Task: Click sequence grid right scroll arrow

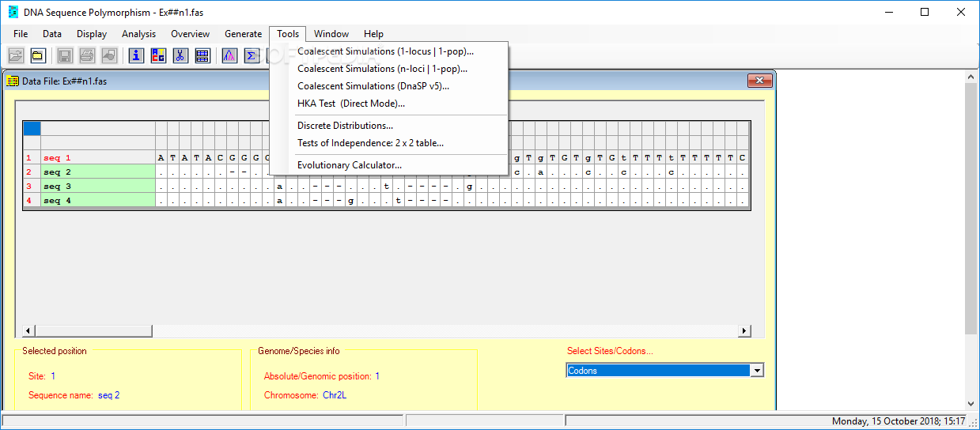Action: (x=744, y=331)
